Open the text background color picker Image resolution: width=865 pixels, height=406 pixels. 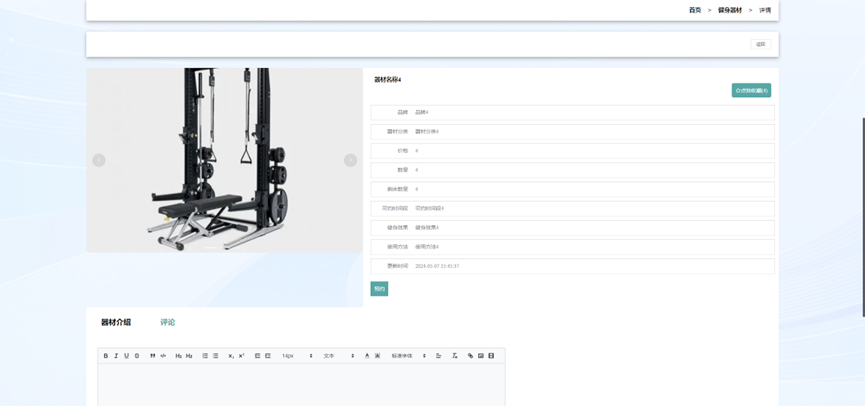point(377,356)
